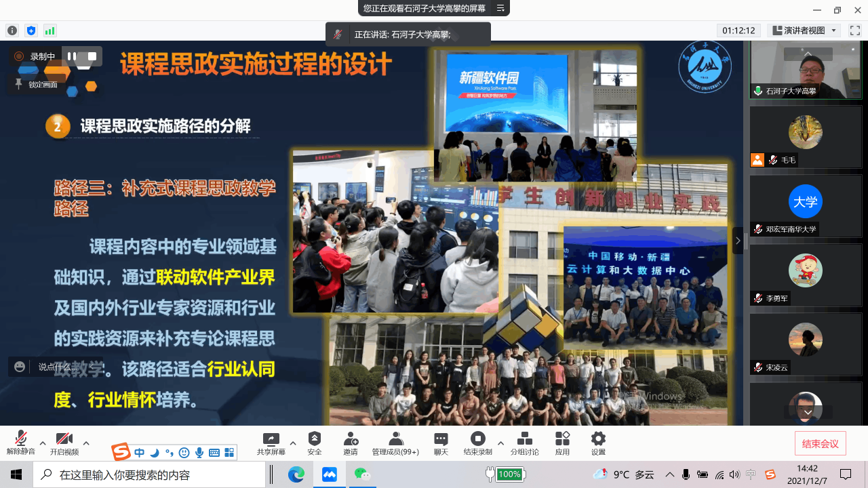Pause the recording in progress
The height and width of the screenshot is (488, 868).
click(x=72, y=56)
